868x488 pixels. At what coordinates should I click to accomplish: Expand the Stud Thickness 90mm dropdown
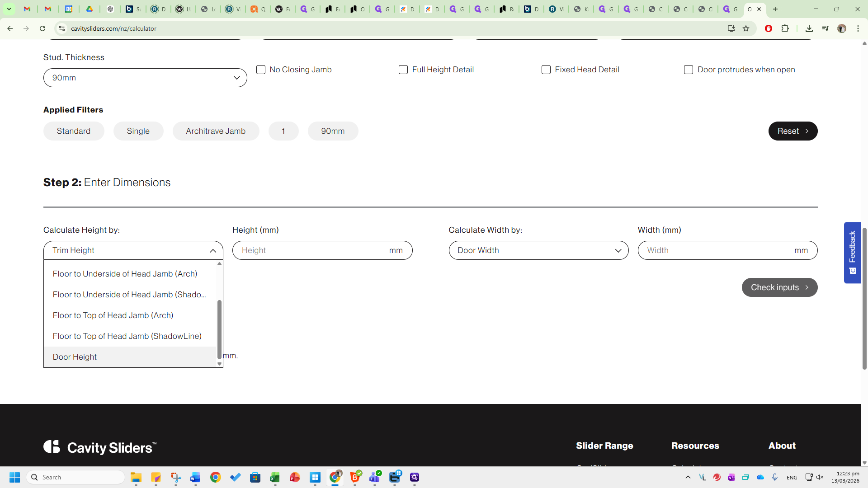click(x=145, y=78)
